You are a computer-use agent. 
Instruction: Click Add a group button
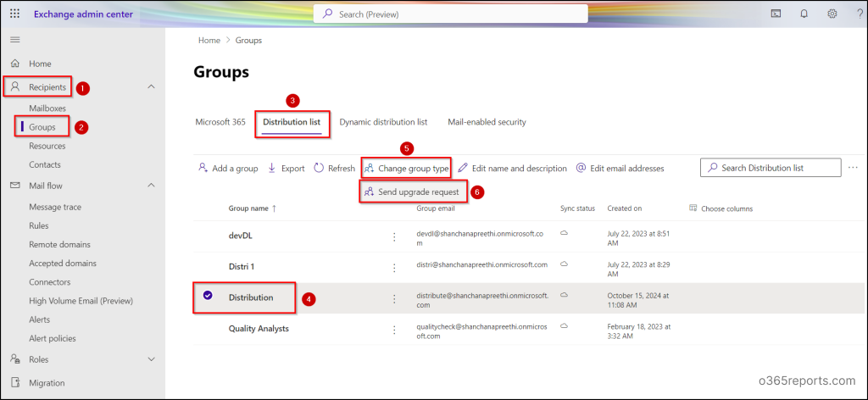tap(228, 168)
